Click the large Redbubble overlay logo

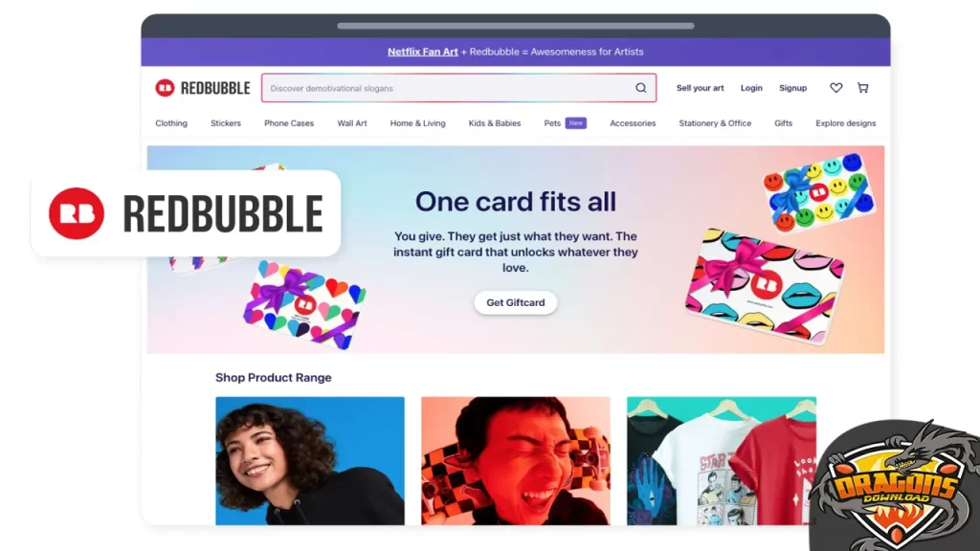pyautogui.click(x=186, y=213)
